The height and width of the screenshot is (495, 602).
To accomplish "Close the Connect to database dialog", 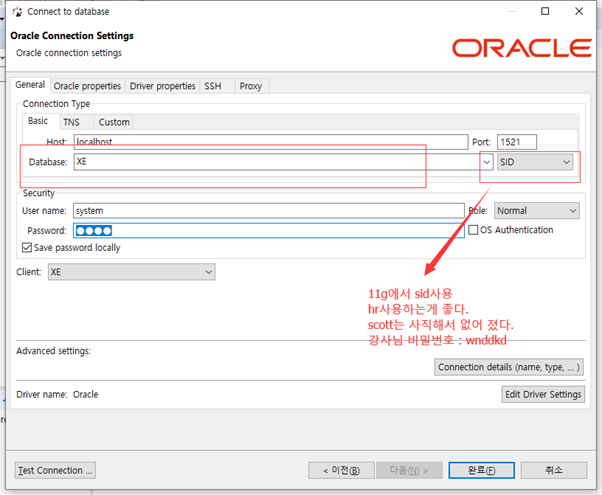I will 579,11.
